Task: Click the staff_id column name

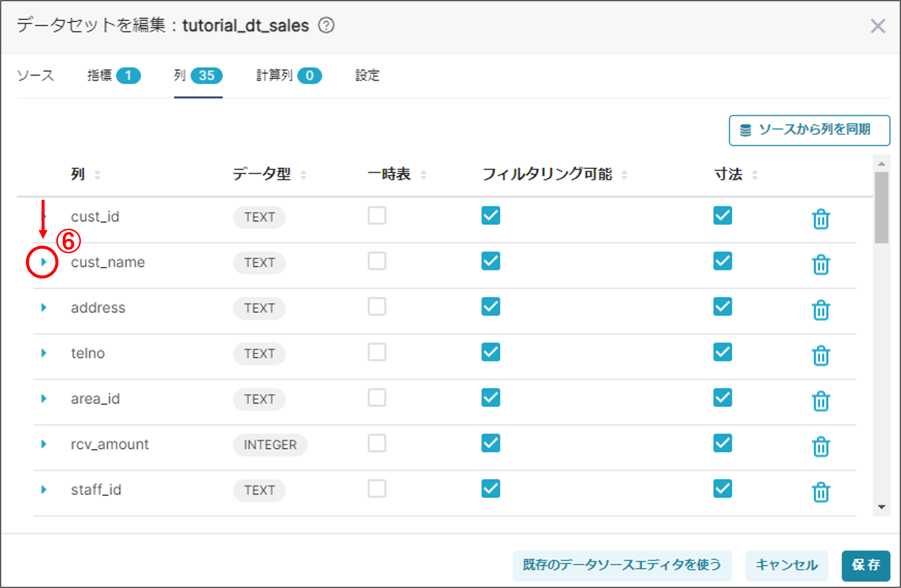Action: pos(96,490)
